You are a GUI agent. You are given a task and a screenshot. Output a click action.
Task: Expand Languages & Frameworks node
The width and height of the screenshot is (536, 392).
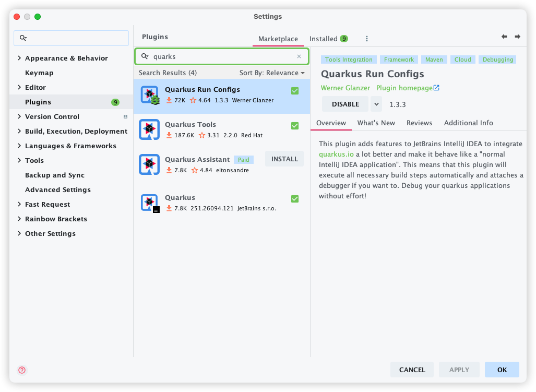point(19,146)
